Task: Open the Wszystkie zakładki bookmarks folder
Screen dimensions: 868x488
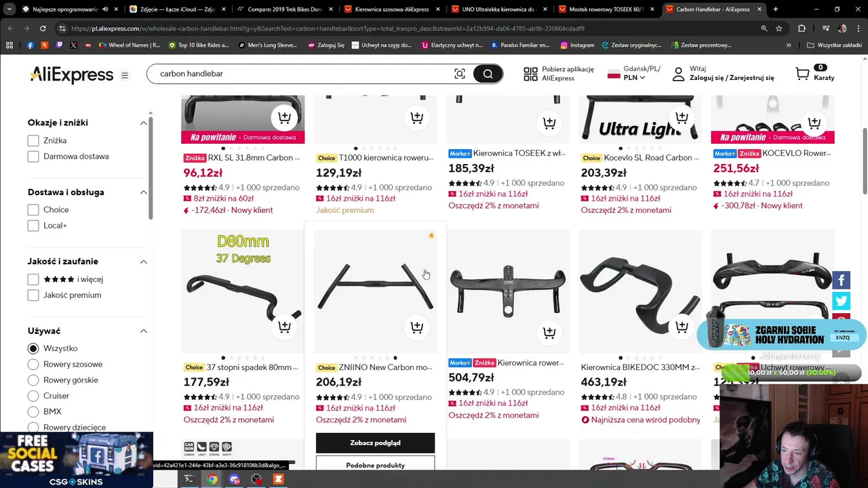Action: pos(833,45)
